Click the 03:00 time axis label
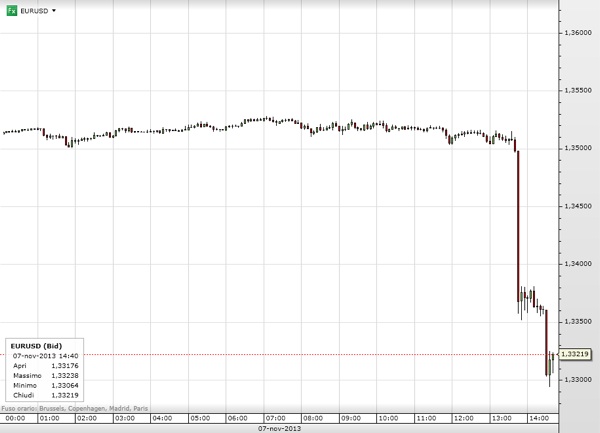The width and height of the screenshot is (600, 433). point(125,417)
